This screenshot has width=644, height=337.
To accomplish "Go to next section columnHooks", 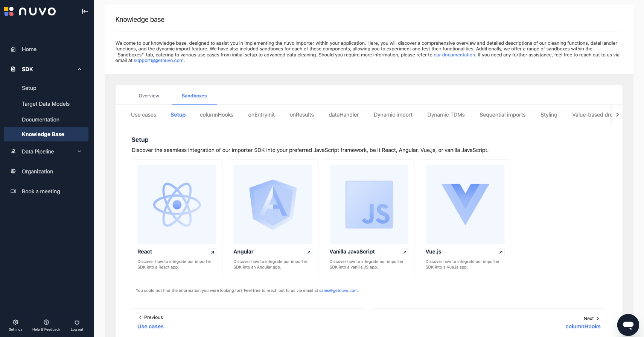I will tap(489, 322).
